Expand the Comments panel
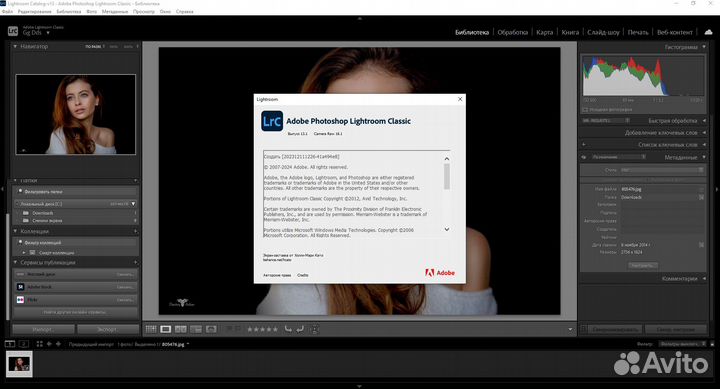 pos(704,279)
